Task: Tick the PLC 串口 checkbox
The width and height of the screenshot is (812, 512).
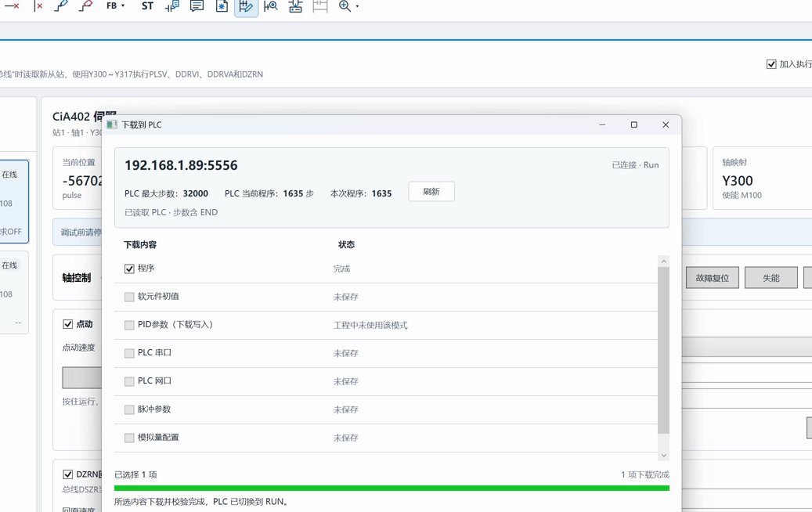Action: point(129,353)
